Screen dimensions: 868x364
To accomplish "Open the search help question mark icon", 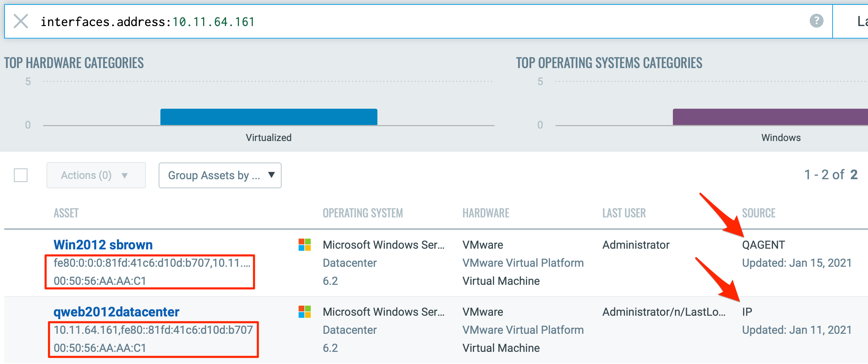I will 816,21.
